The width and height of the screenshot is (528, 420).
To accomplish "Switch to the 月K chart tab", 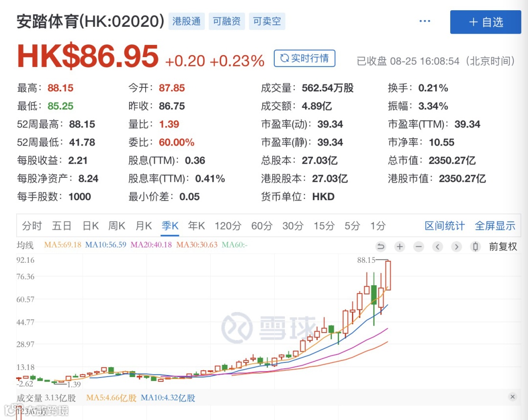I will 143,226.
